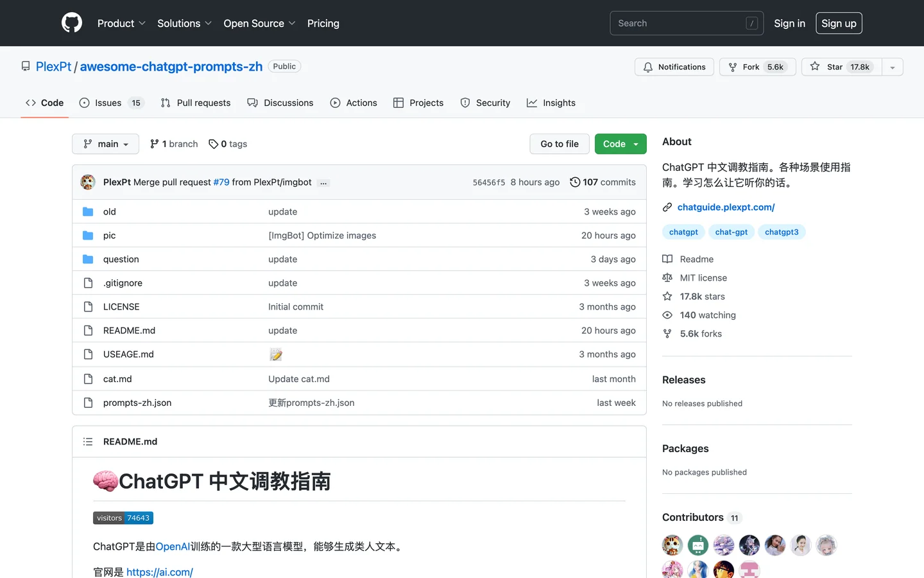Select the chatgpt topic tag

point(683,232)
